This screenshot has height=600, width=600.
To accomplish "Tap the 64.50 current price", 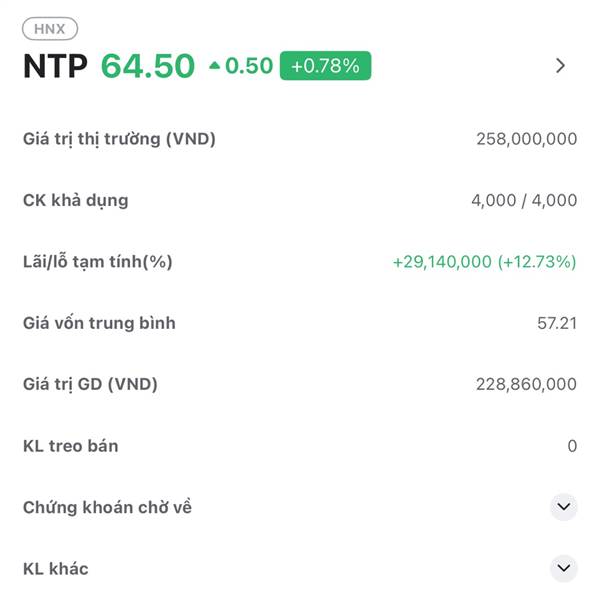I will [148, 66].
